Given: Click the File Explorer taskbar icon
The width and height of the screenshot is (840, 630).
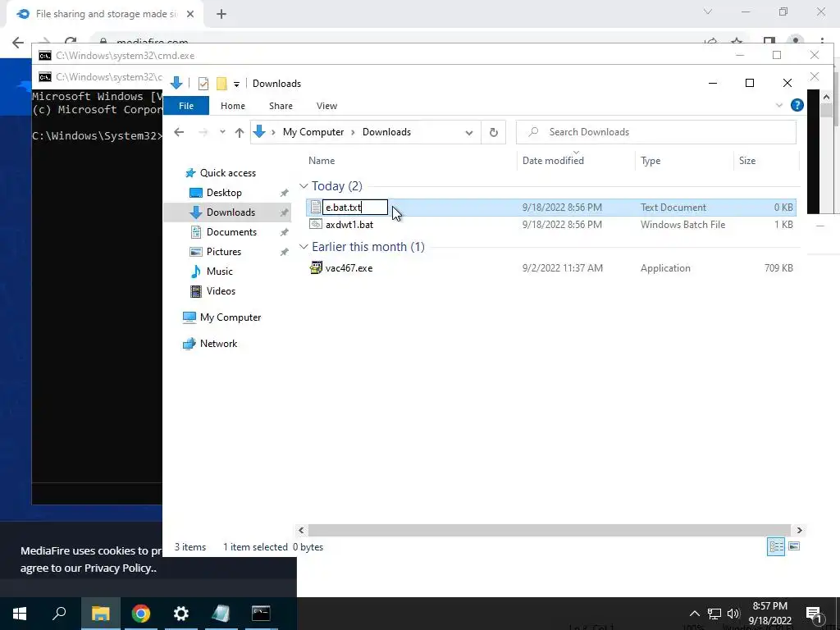Looking at the screenshot, I should pos(100,614).
